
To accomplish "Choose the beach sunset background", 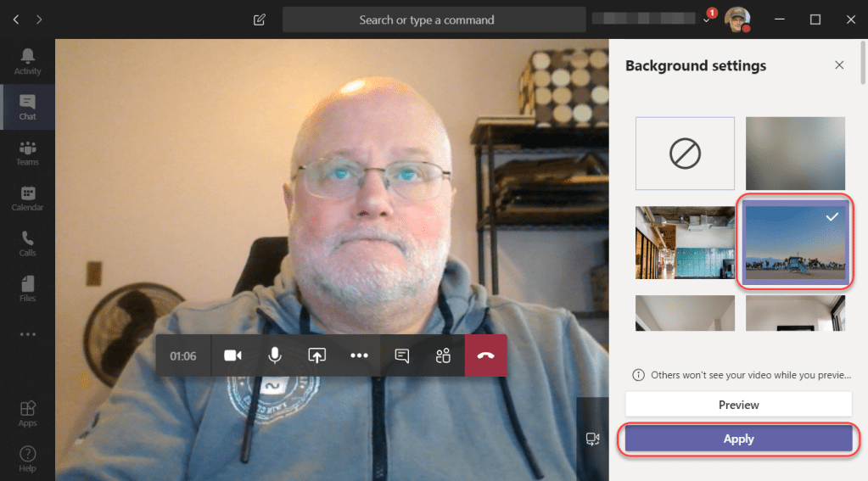I will (795, 243).
